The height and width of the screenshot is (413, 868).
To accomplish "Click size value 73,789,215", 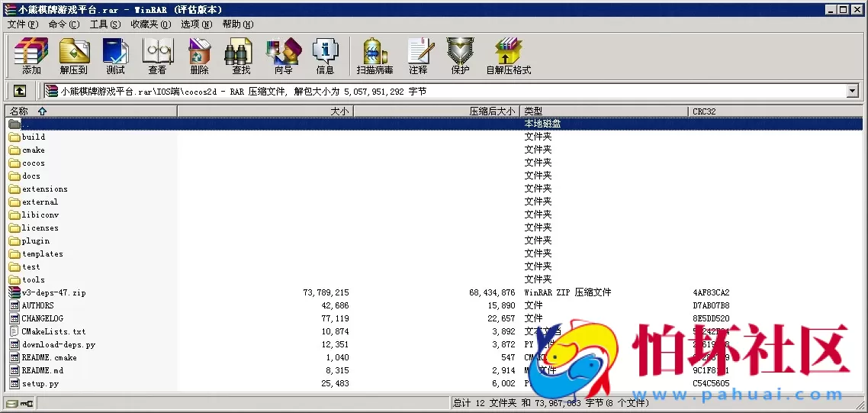I will click(326, 292).
